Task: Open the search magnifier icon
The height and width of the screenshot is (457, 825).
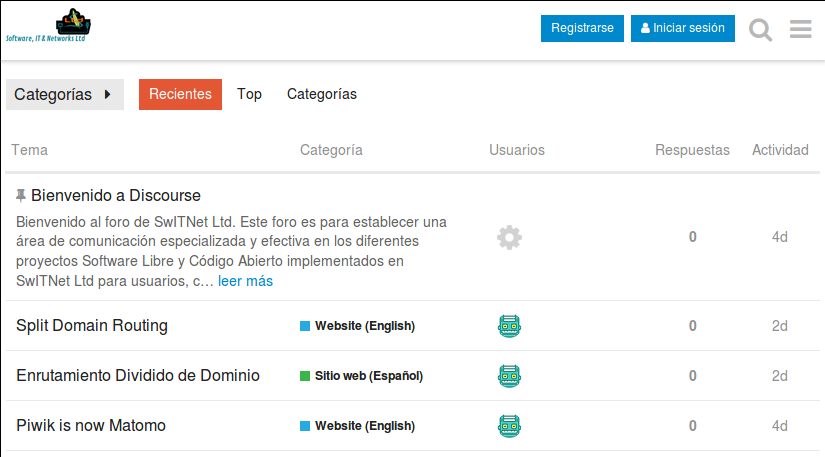Action: pos(760,29)
